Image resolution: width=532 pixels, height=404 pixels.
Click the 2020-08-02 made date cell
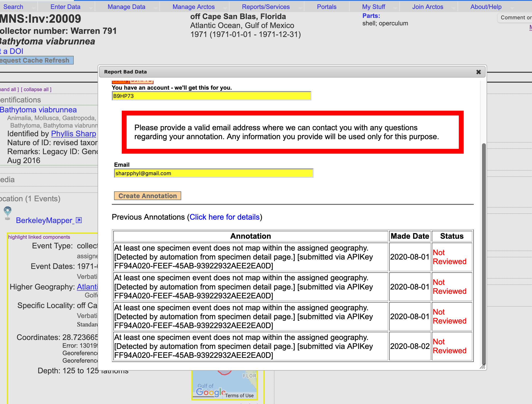410,346
